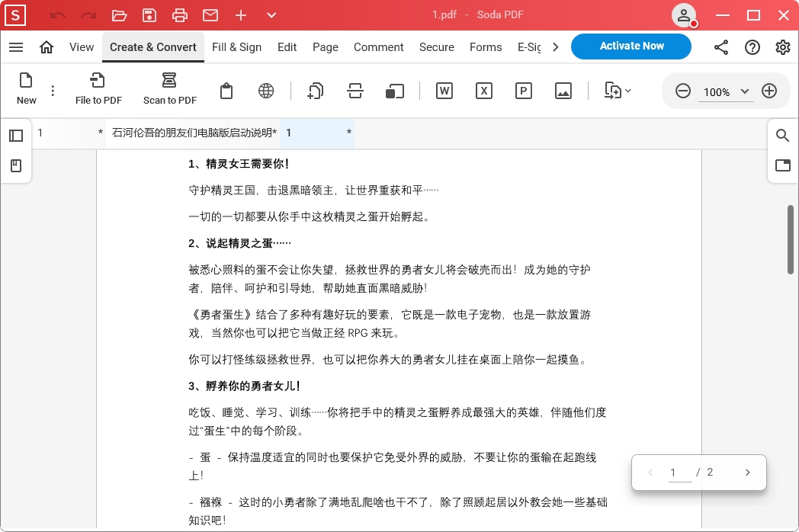Convert PDF to image icon

(563, 91)
